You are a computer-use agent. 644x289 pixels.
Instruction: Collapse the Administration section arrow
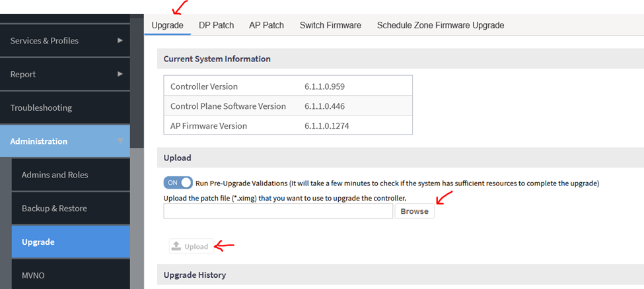tap(120, 141)
